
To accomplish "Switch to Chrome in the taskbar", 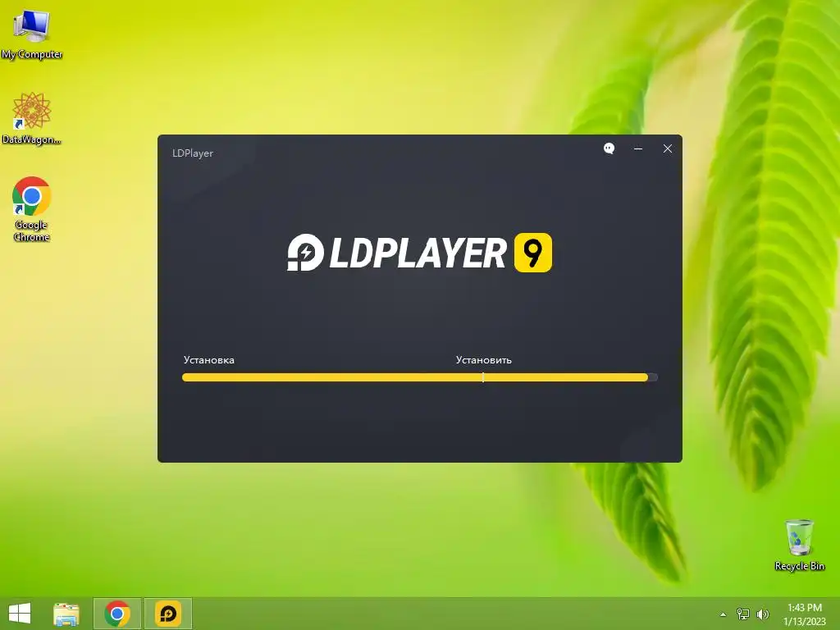I will (117, 614).
